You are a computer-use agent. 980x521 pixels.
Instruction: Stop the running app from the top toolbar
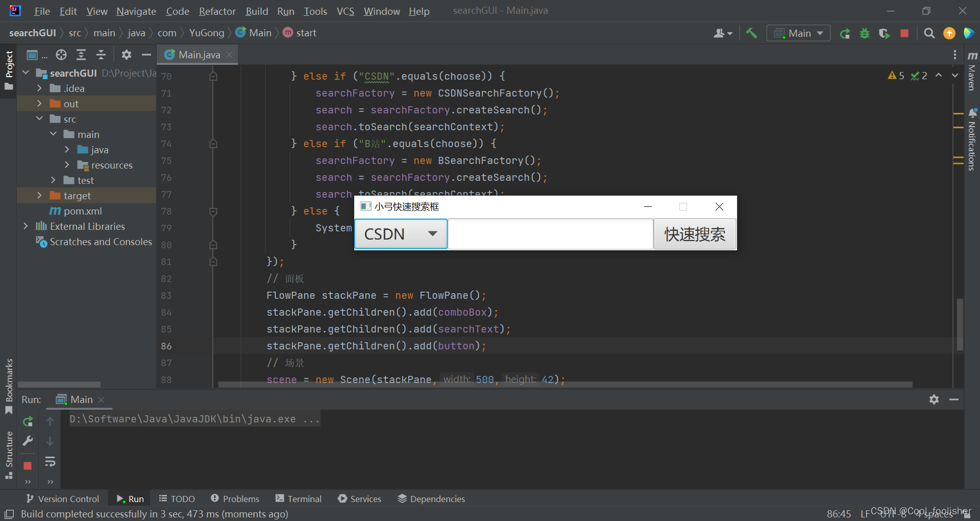(x=904, y=33)
